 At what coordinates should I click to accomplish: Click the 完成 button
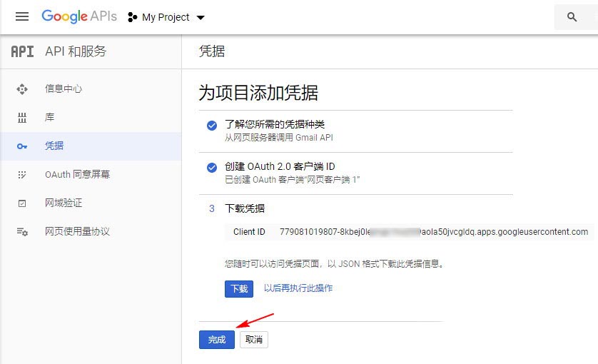pos(217,339)
